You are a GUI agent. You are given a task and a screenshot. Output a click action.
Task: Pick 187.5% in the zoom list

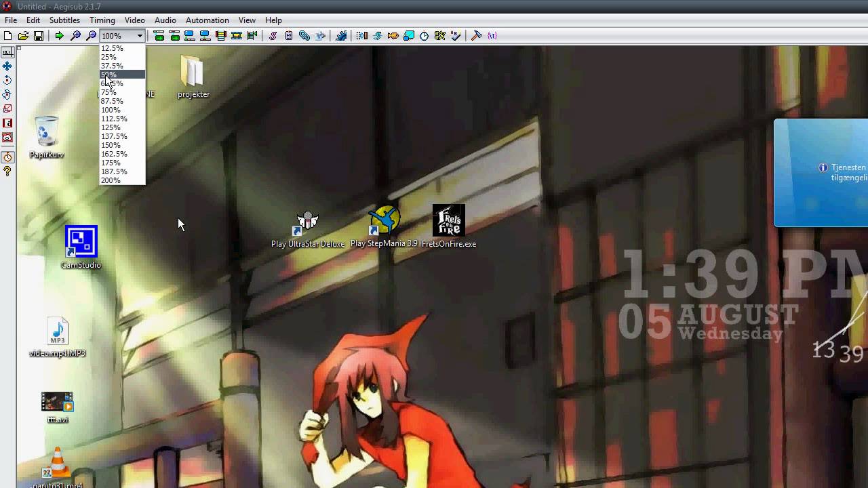[123, 171]
